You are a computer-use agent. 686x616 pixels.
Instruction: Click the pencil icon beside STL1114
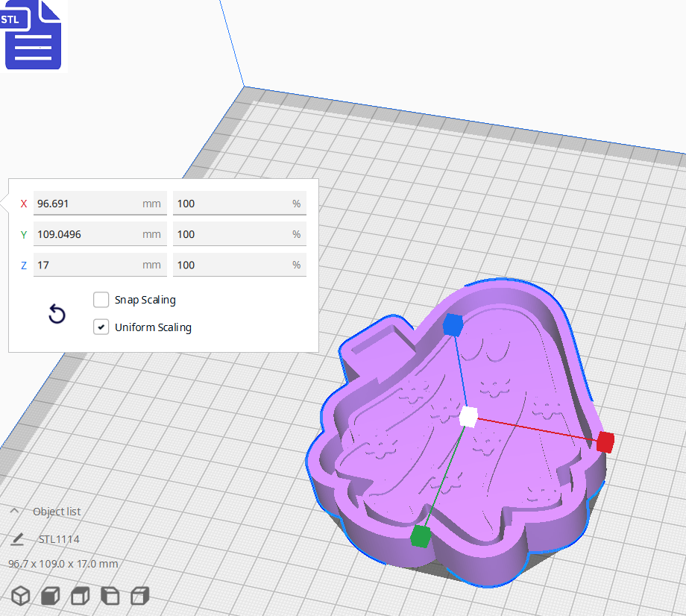click(x=16, y=538)
